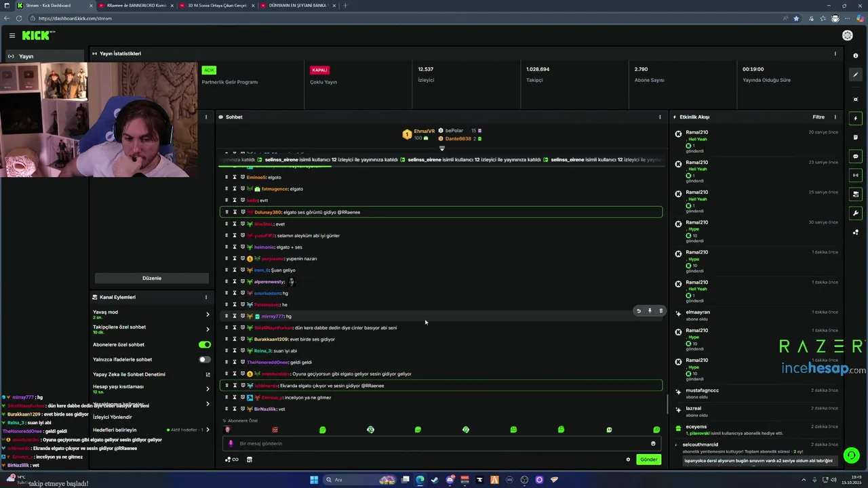Open the Sohbet panel three-dot menu
868x488 pixels.
click(x=660, y=117)
